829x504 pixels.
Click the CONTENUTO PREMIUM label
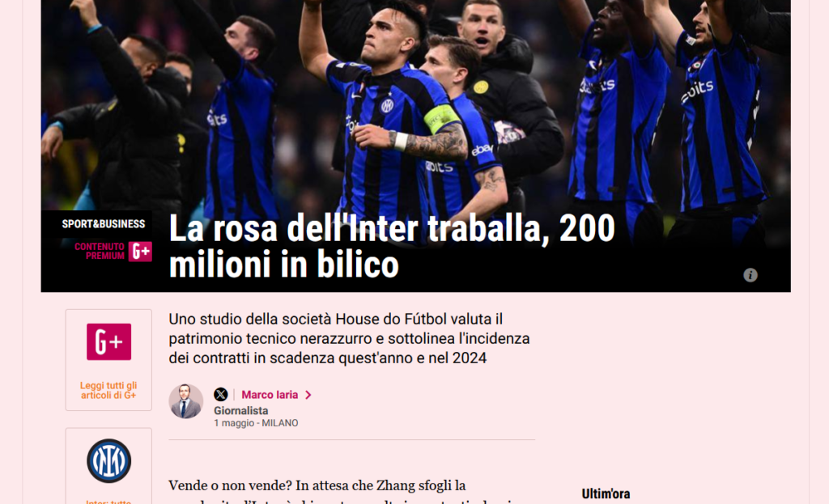pyautogui.click(x=100, y=251)
